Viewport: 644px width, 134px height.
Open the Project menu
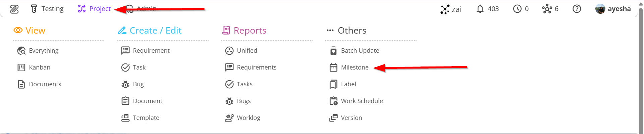point(94,9)
